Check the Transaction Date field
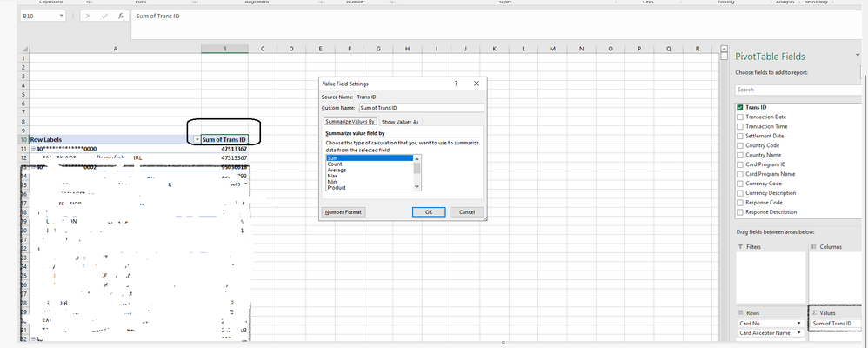868x348 pixels. pos(739,117)
